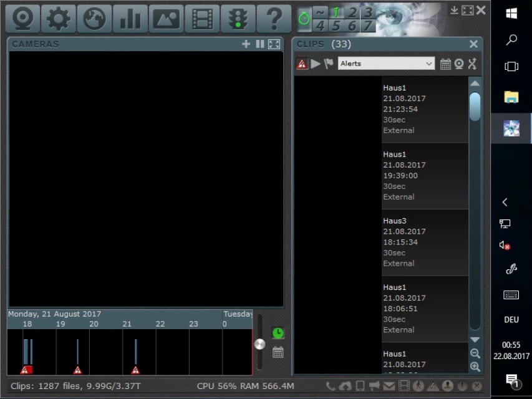Click the alert marker at hour 21 on the timeline

coord(135,370)
